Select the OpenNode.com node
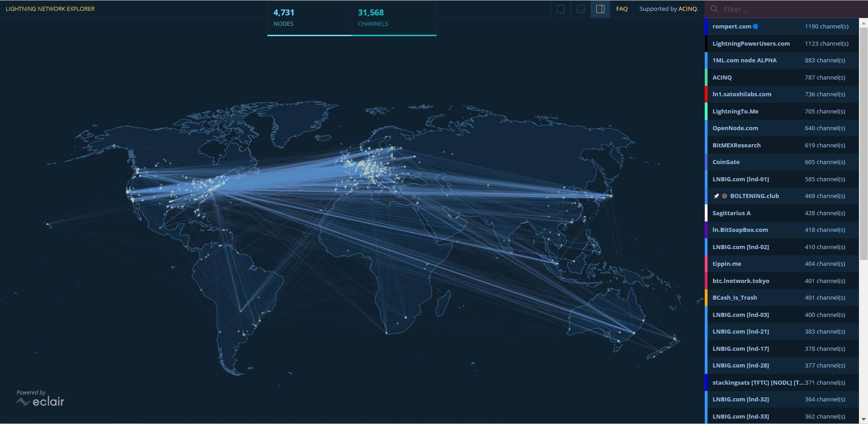Image resolution: width=868 pixels, height=424 pixels. [x=782, y=128]
